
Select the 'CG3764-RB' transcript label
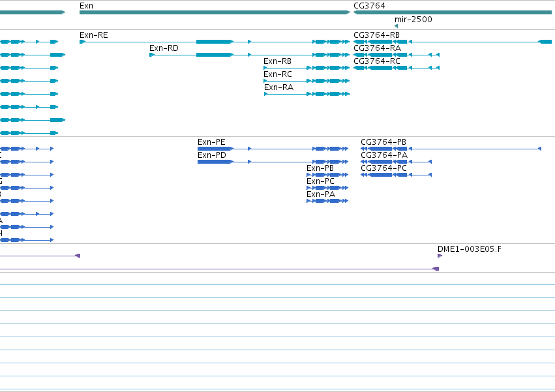click(x=376, y=35)
